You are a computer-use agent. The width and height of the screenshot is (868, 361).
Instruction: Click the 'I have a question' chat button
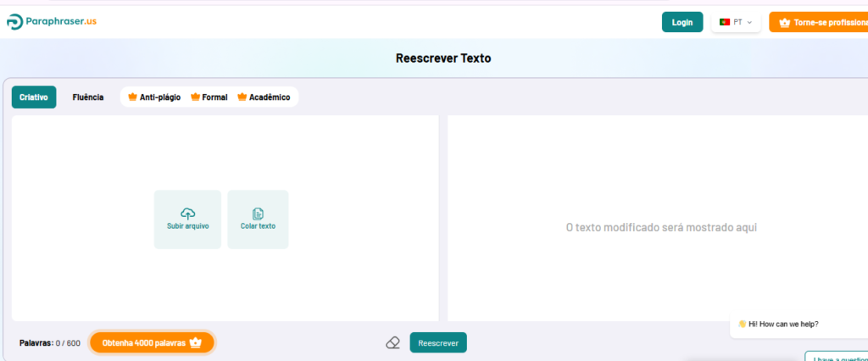click(837, 357)
